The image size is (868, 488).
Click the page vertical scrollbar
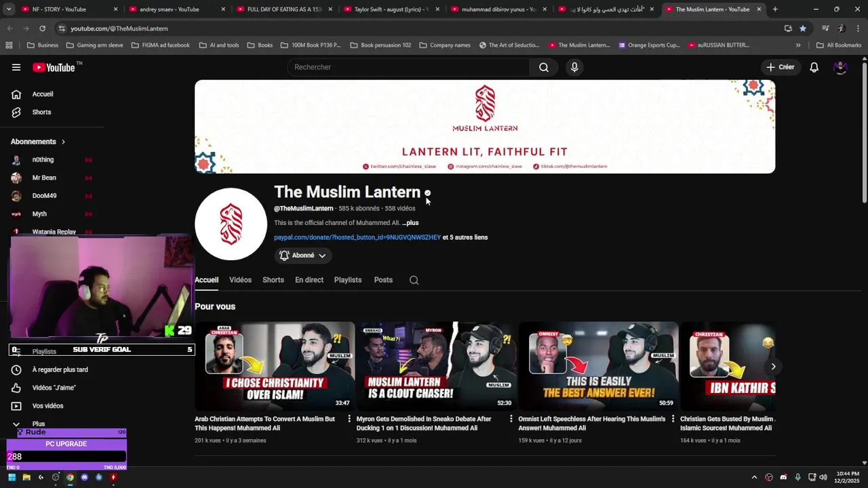pos(865,132)
